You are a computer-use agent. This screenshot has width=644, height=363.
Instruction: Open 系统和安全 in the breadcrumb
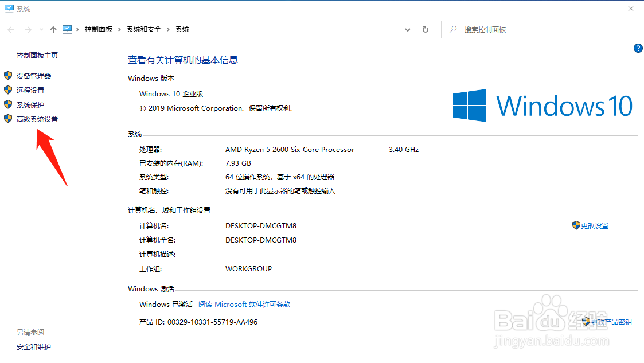[x=144, y=29]
